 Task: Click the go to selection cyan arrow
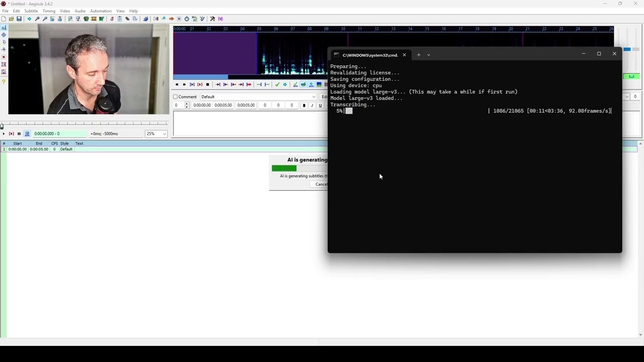[x=285, y=84]
